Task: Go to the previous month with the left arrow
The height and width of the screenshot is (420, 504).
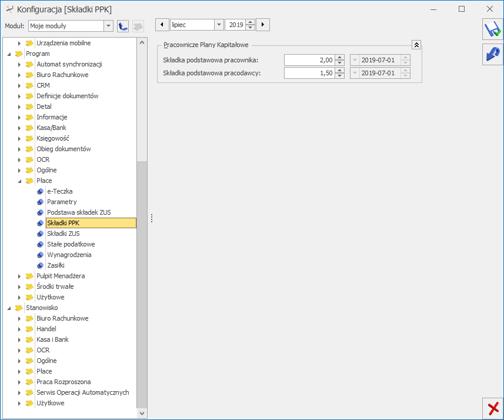Action: (x=161, y=25)
